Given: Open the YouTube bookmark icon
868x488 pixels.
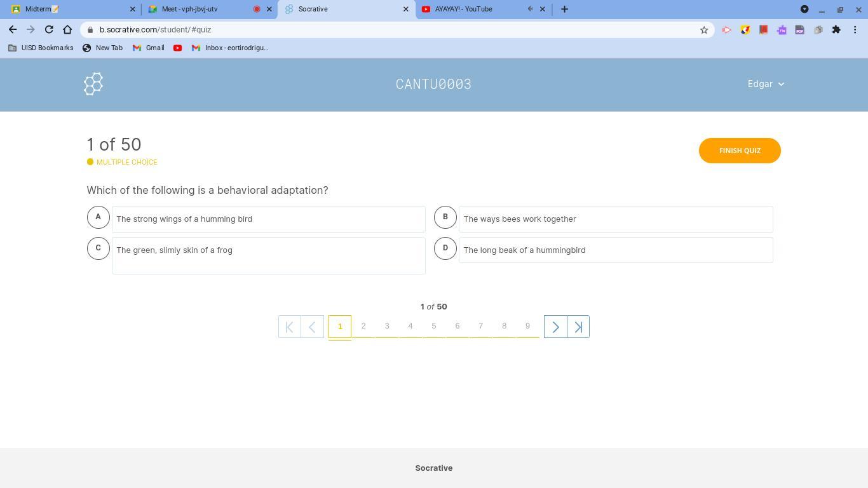Looking at the screenshot, I should [177, 48].
